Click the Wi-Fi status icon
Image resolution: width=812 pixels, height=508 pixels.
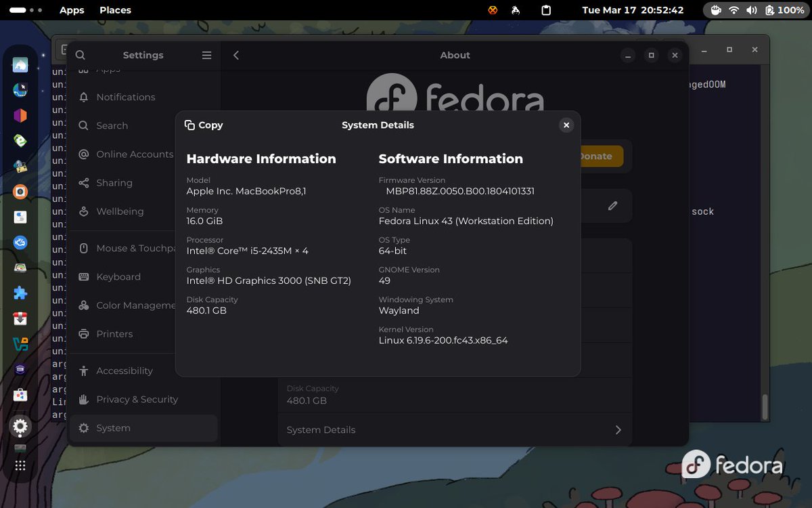tap(734, 10)
